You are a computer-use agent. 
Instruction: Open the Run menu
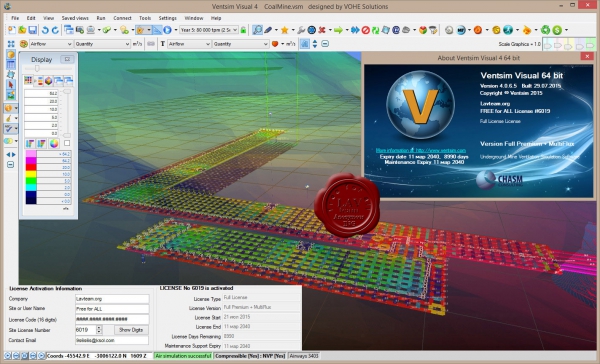pyautogui.click(x=101, y=18)
